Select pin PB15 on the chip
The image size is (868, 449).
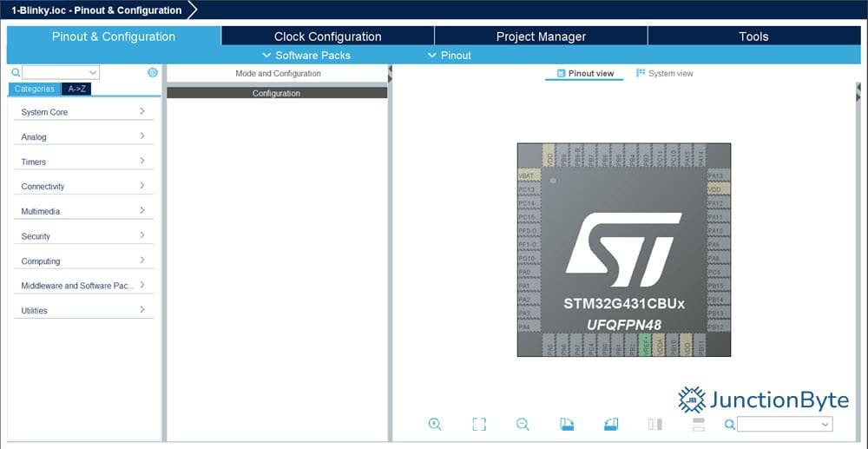[x=719, y=286]
